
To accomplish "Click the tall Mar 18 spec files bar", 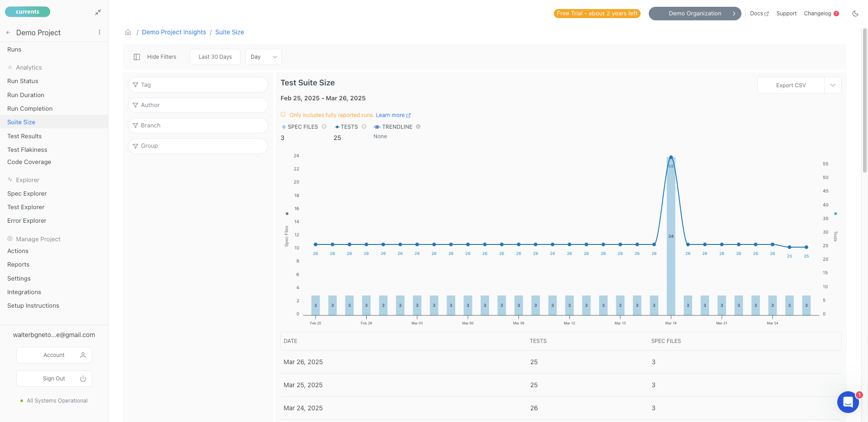I will click(x=671, y=236).
